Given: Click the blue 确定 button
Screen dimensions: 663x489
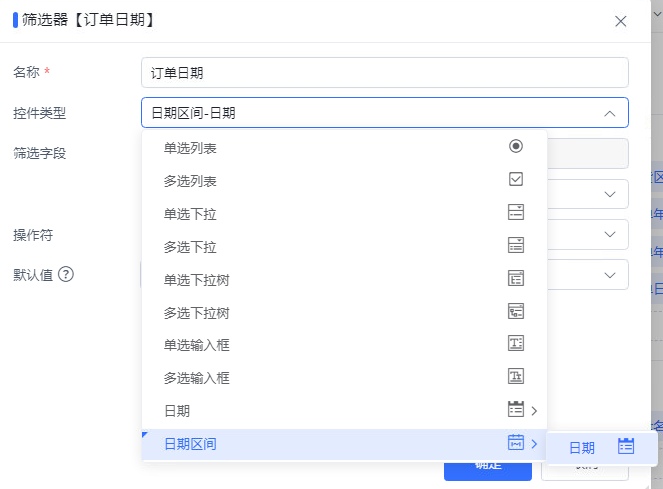Looking at the screenshot, I should click(488, 470).
